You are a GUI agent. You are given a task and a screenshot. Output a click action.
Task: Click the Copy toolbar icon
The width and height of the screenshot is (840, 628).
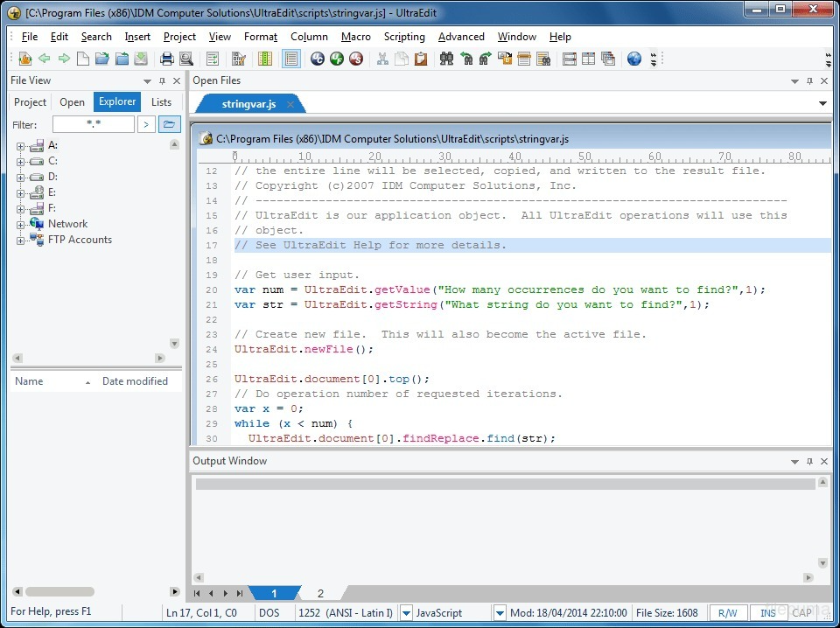[402, 58]
